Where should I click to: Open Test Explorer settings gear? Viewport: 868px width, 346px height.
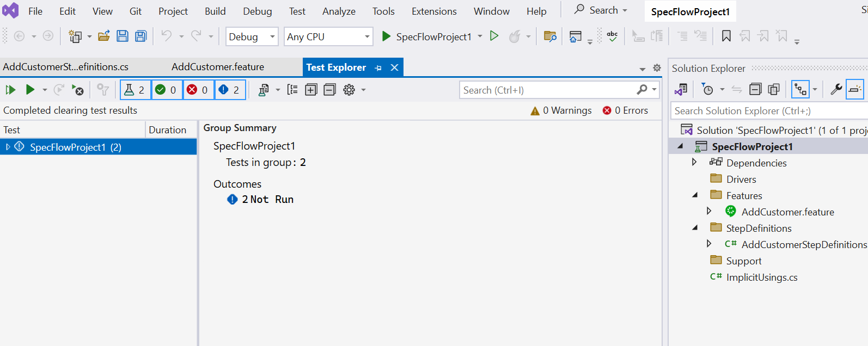point(349,90)
